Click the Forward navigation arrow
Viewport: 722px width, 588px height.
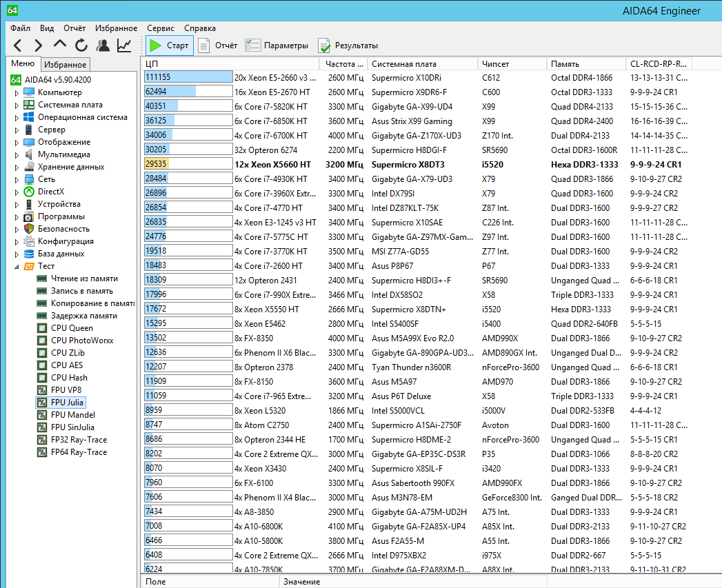coord(38,45)
